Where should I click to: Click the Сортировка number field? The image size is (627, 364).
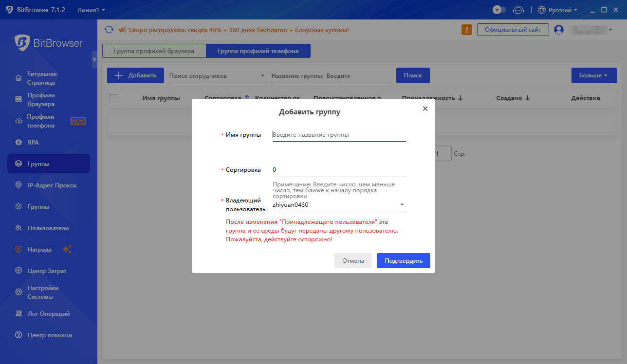(x=339, y=170)
